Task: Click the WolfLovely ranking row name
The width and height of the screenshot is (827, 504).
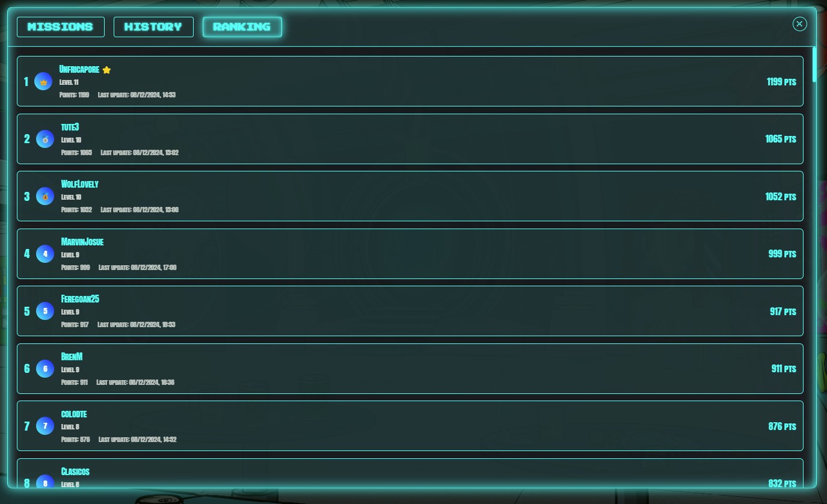Action: 80,184
